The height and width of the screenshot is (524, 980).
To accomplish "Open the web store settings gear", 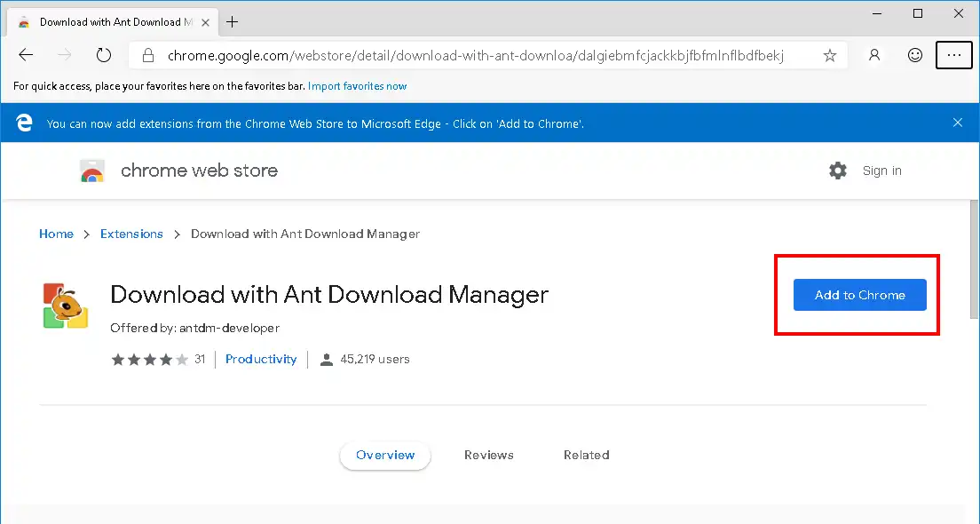I will click(837, 171).
